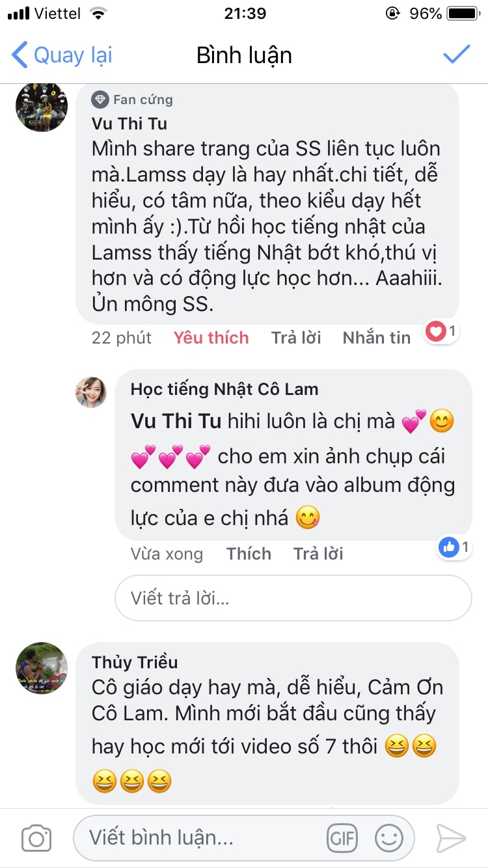Open Thủy Triều's profile picture

tap(42, 668)
